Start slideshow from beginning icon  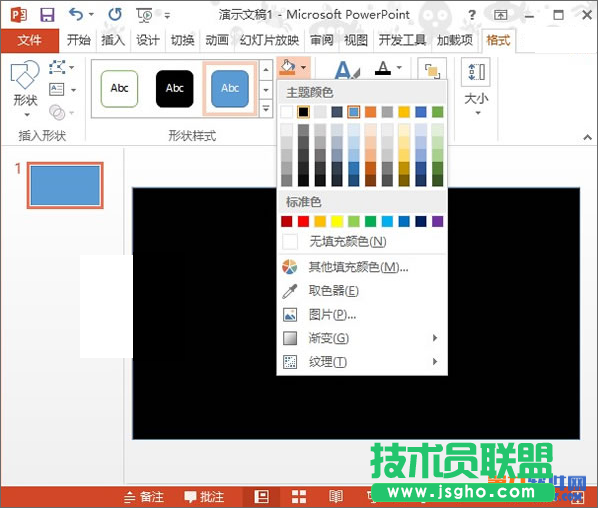pyautogui.click(x=145, y=15)
